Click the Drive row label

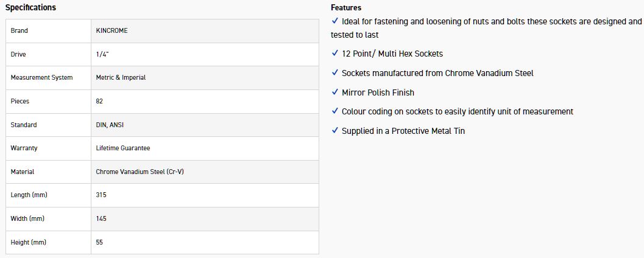click(x=18, y=54)
